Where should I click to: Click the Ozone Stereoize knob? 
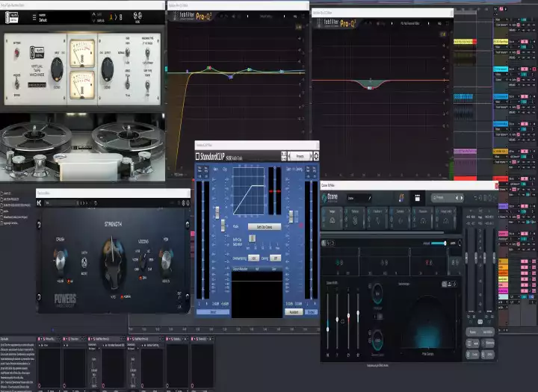tap(377, 294)
